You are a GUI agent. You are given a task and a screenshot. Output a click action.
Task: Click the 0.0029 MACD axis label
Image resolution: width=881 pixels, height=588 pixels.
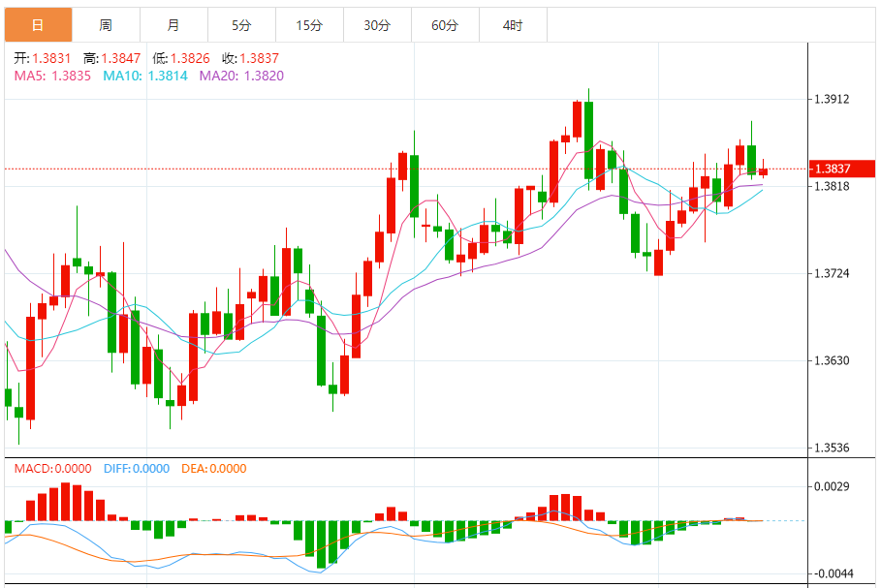point(833,486)
